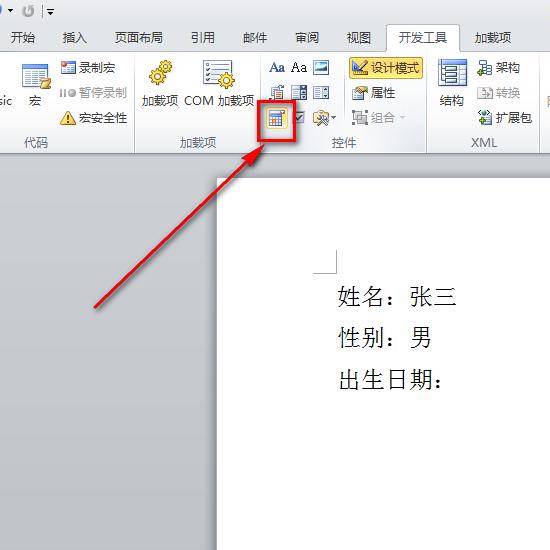550x550 pixels.
Task: Insert picture content control
Action: (x=321, y=67)
